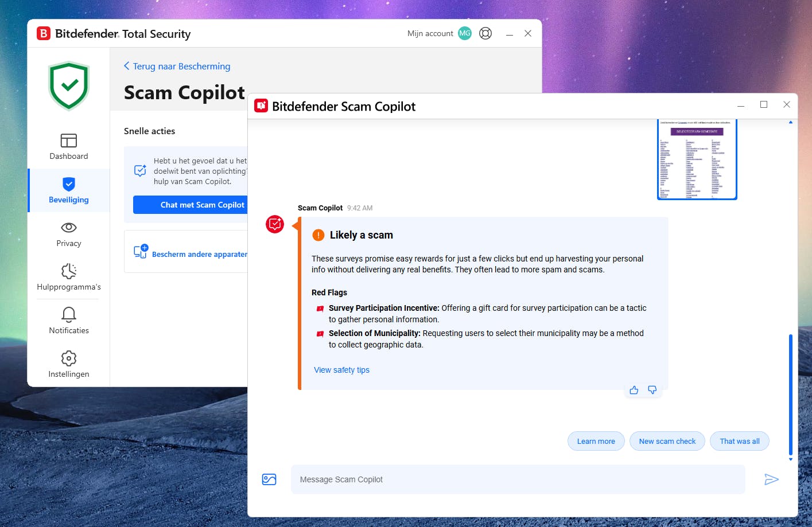812x527 pixels.
Task: Click the image attachment icon in the chat
Action: [269, 479]
